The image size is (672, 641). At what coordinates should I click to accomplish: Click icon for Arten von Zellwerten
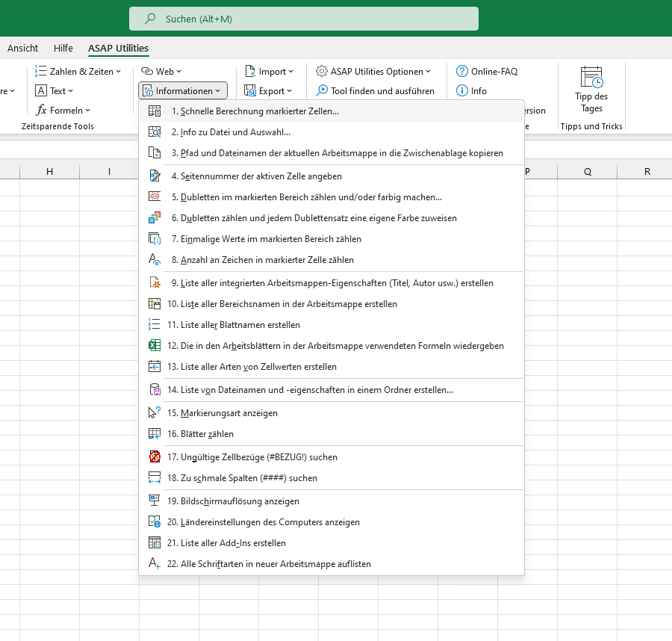click(x=155, y=367)
